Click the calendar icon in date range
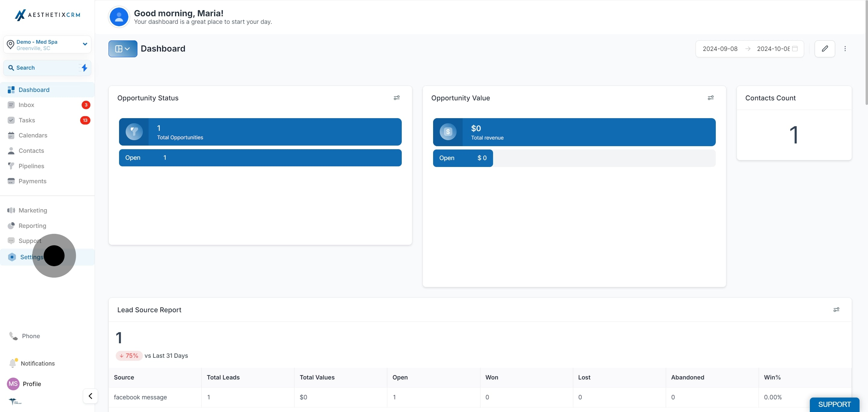Screen dimensions: 868x412 (x=795, y=49)
